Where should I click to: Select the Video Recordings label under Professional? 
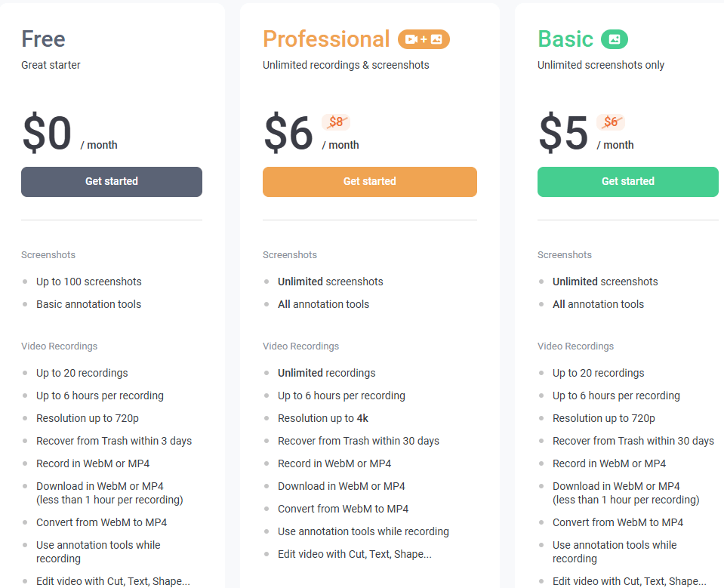tap(300, 346)
